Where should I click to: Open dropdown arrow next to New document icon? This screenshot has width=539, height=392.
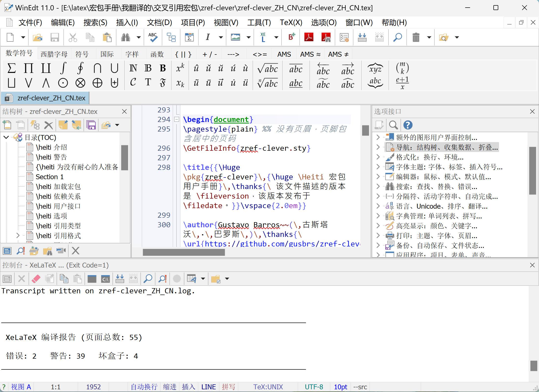(x=23, y=38)
